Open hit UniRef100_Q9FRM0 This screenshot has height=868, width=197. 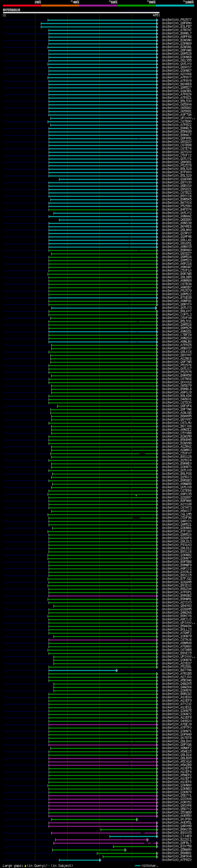(176, 23)
